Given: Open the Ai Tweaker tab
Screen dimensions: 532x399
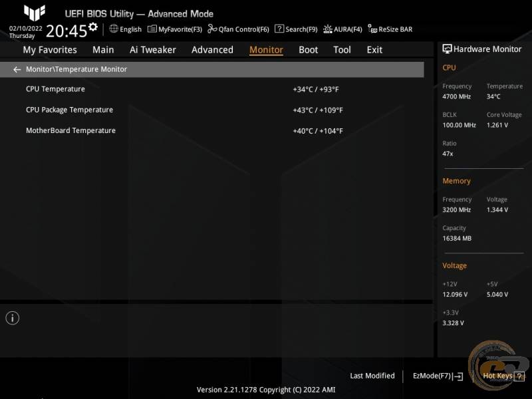Looking at the screenshot, I should [153, 50].
